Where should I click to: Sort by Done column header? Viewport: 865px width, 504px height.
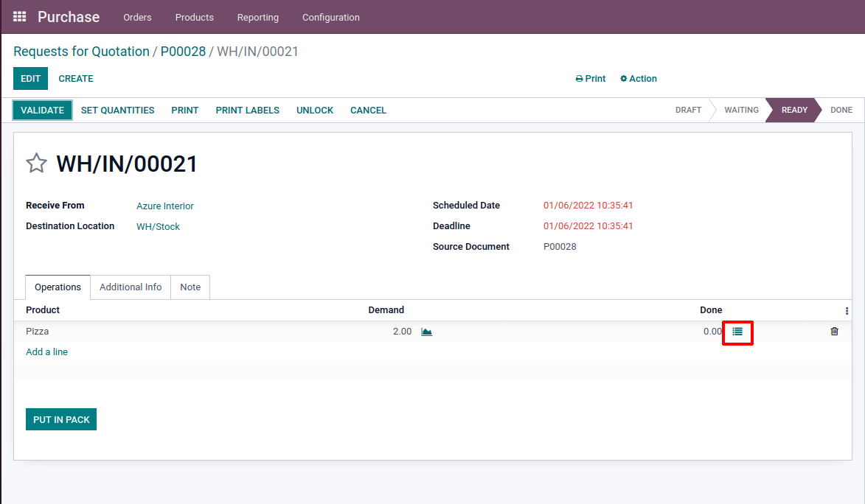711,310
